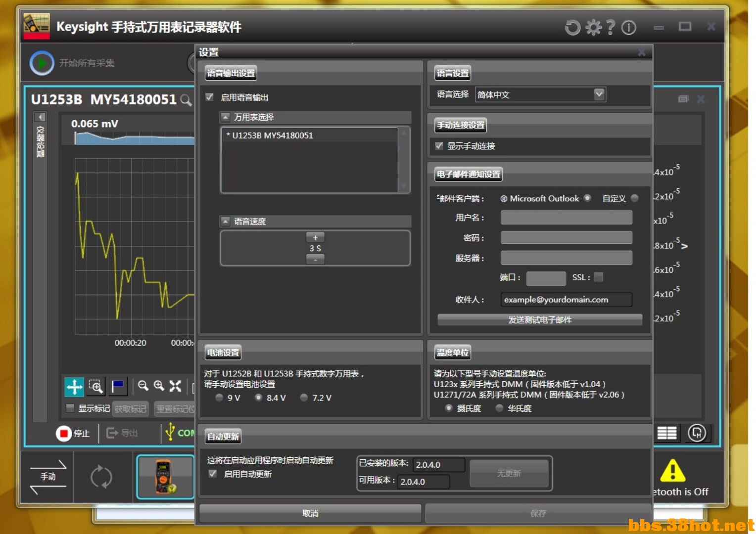Screen dimensions: 756x534
Task: Click the port input field
Action: point(546,278)
